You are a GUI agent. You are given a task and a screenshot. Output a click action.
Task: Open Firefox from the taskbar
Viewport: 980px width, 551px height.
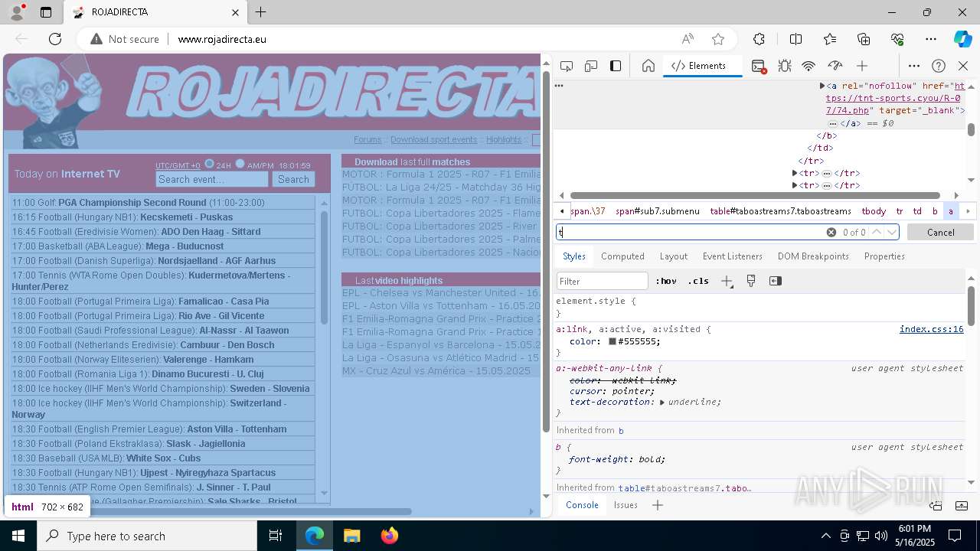click(x=389, y=536)
